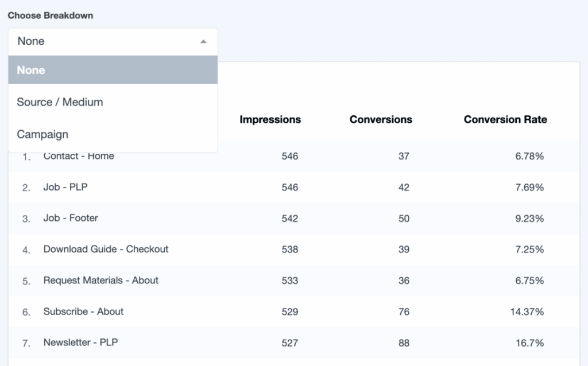Pick Campaign from breakdown list
The image size is (588, 366).
pos(42,134)
